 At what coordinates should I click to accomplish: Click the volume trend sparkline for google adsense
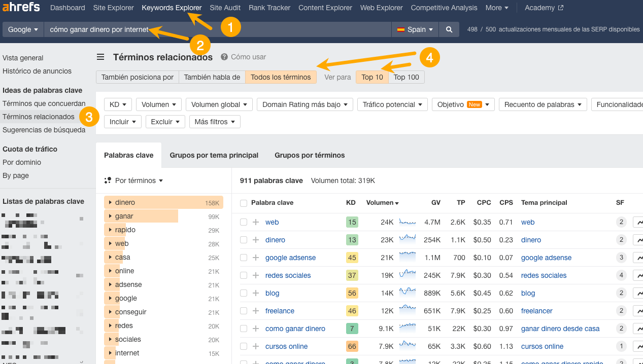point(407,258)
